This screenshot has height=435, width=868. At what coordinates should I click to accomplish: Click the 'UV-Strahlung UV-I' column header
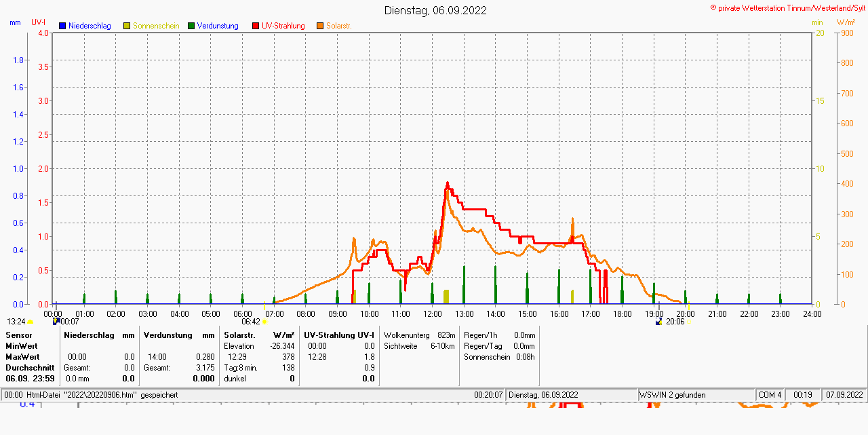click(339, 335)
